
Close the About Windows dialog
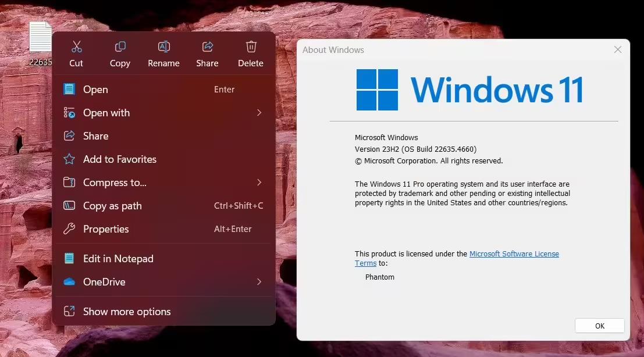pos(618,49)
